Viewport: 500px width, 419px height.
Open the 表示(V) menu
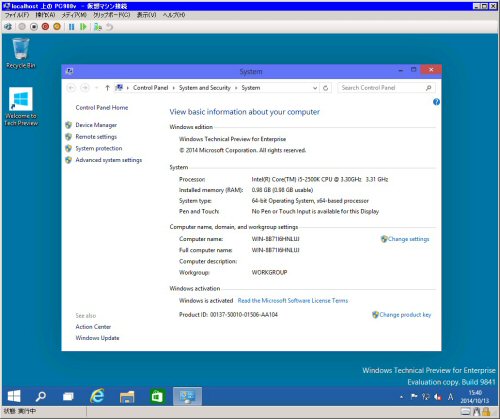point(146,15)
